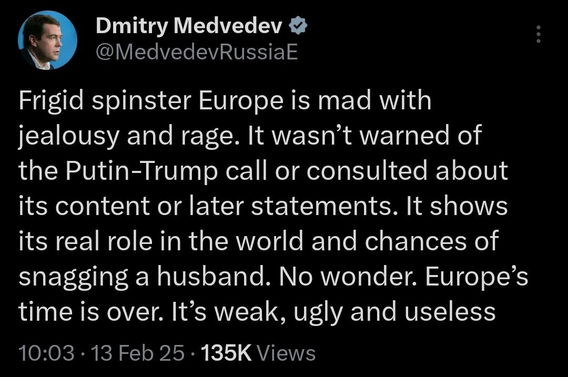
Task: Click the word Frigid in the tweet
Action: [x=51, y=102]
